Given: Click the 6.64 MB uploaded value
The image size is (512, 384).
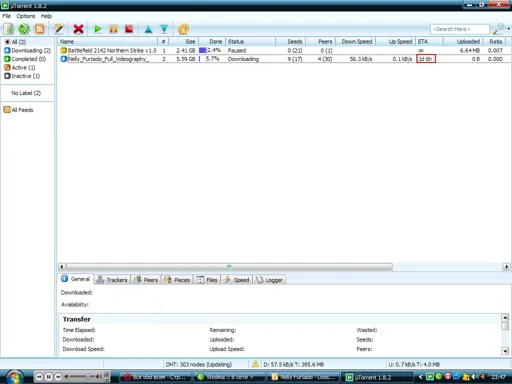Looking at the screenshot, I should pyautogui.click(x=469, y=51).
